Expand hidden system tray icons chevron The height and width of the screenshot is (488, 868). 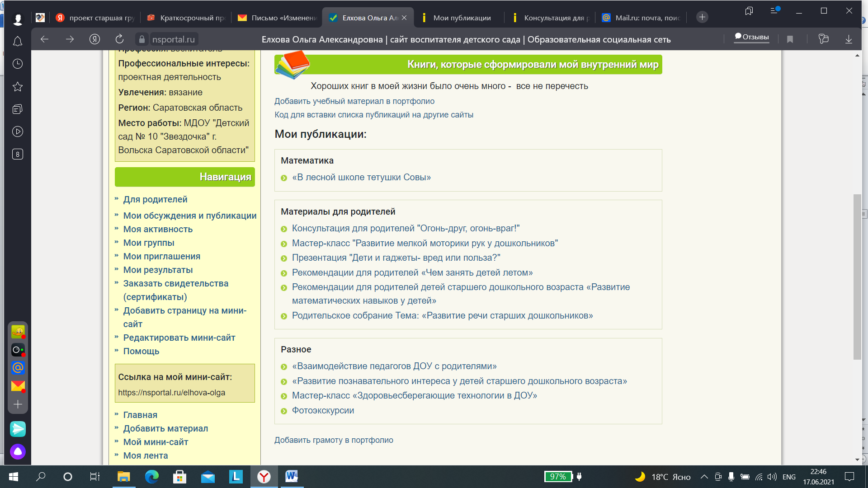704,477
